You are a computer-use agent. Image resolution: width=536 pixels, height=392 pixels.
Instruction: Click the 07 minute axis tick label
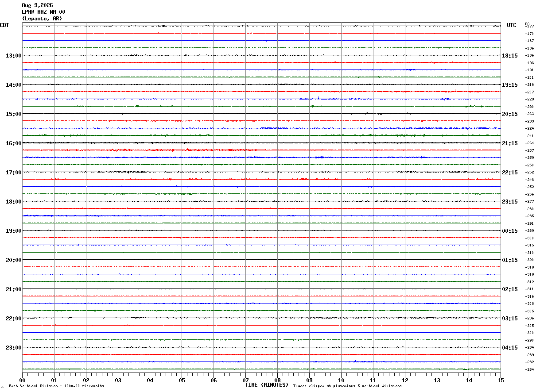(x=245, y=380)
